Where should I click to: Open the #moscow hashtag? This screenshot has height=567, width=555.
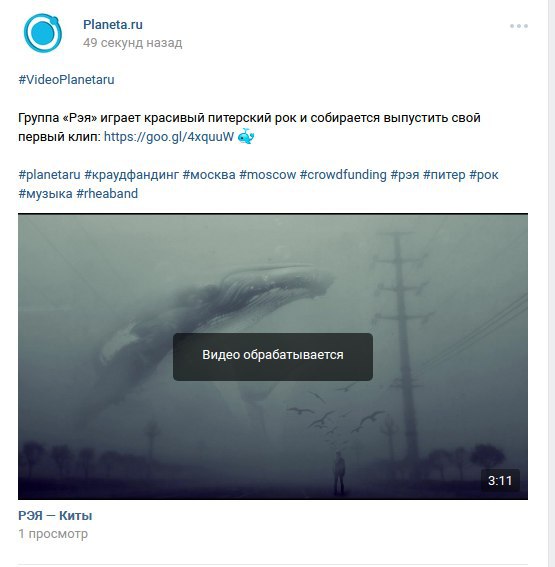coord(268,175)
